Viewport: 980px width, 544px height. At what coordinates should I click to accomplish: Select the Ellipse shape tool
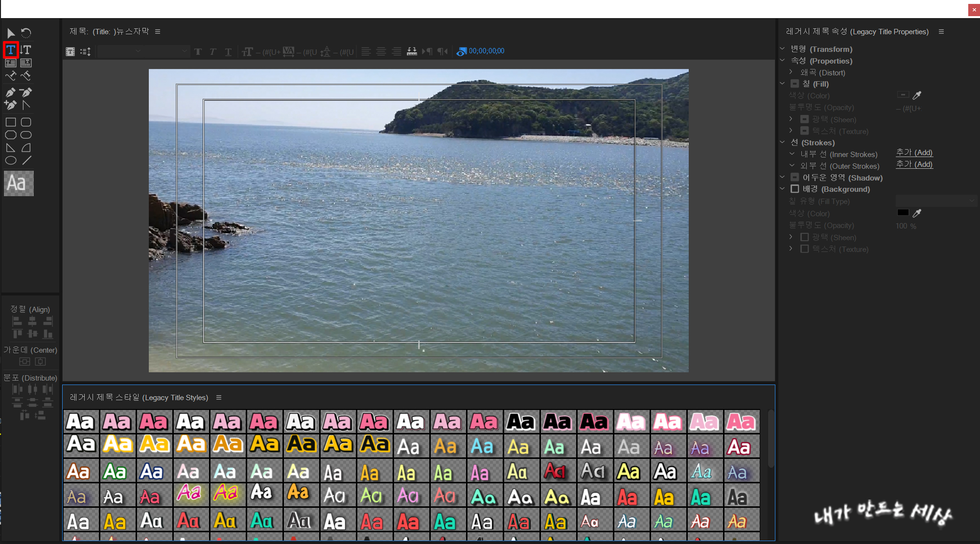point(11,160)
